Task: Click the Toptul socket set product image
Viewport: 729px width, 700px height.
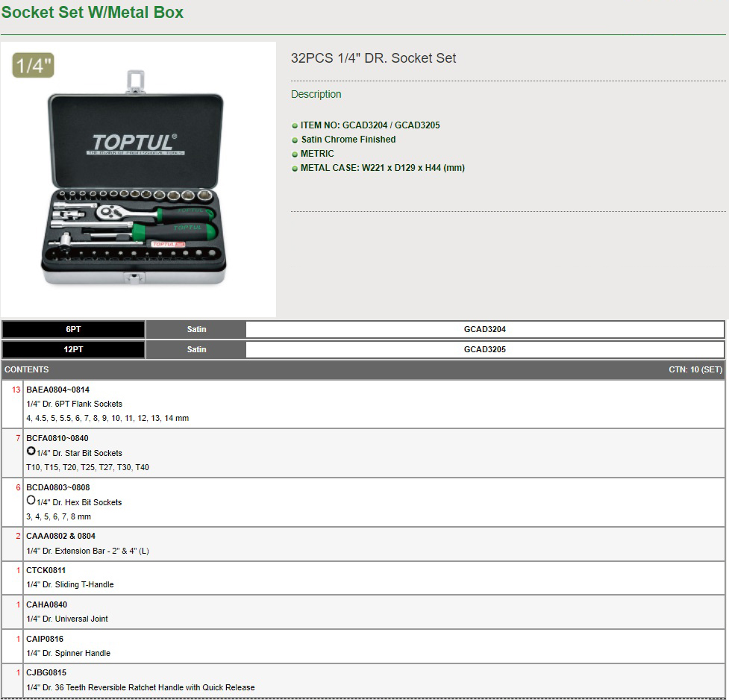Action: [138, 180]
